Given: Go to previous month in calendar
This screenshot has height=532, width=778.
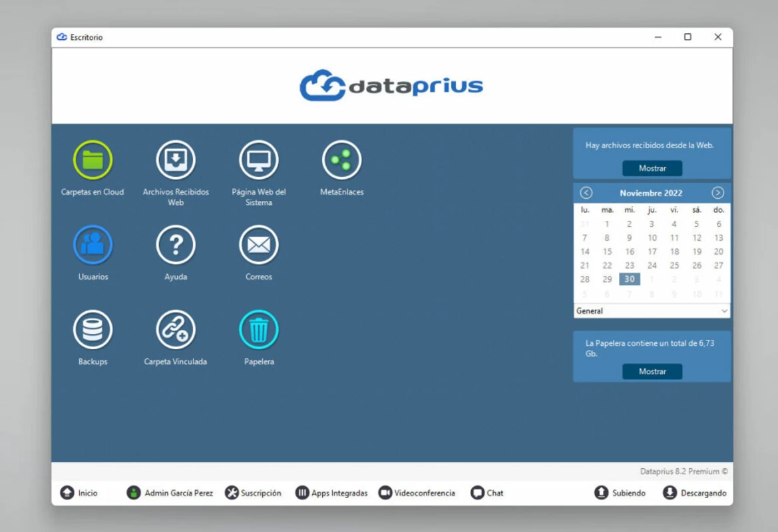Looking at the screenshot, I should pos(586,193).
